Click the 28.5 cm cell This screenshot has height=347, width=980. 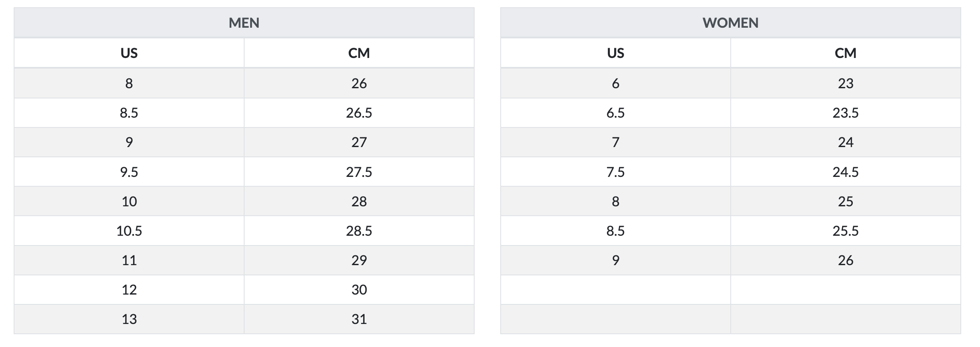359,231
